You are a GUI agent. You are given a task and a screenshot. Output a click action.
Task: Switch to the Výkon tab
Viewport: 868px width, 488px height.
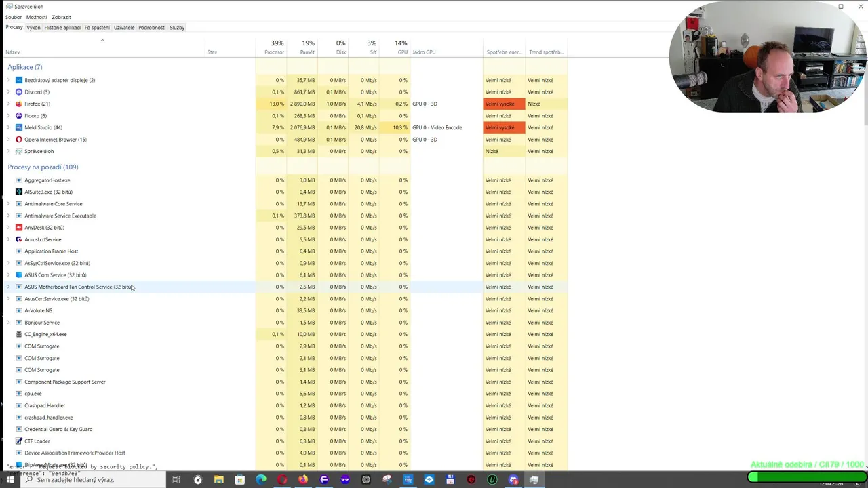click(33, 28)
